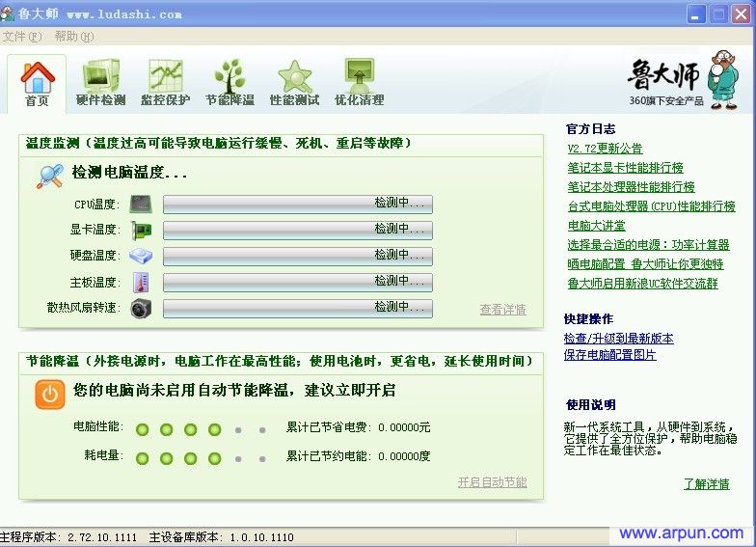Open the 节能降温 tree icon
The height and width of the screenshot is (547, 756).
(x=229, y=75)
